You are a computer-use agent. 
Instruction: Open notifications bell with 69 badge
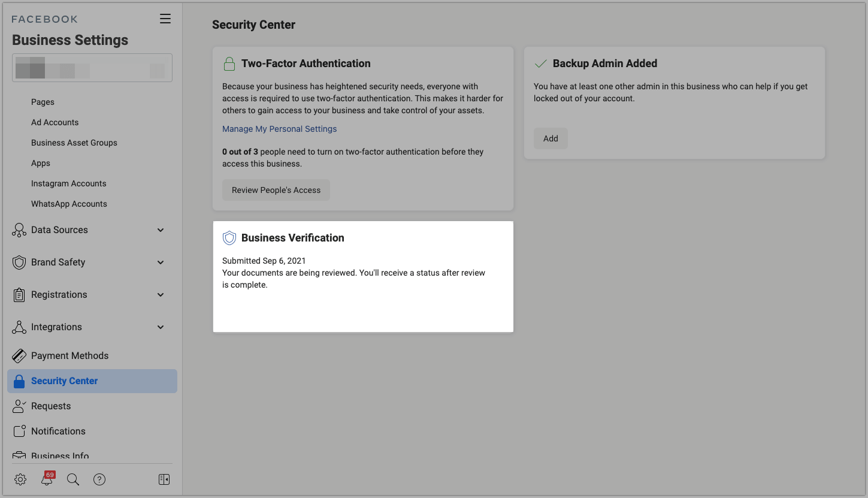pyautogui.click(x=47, y=479)
